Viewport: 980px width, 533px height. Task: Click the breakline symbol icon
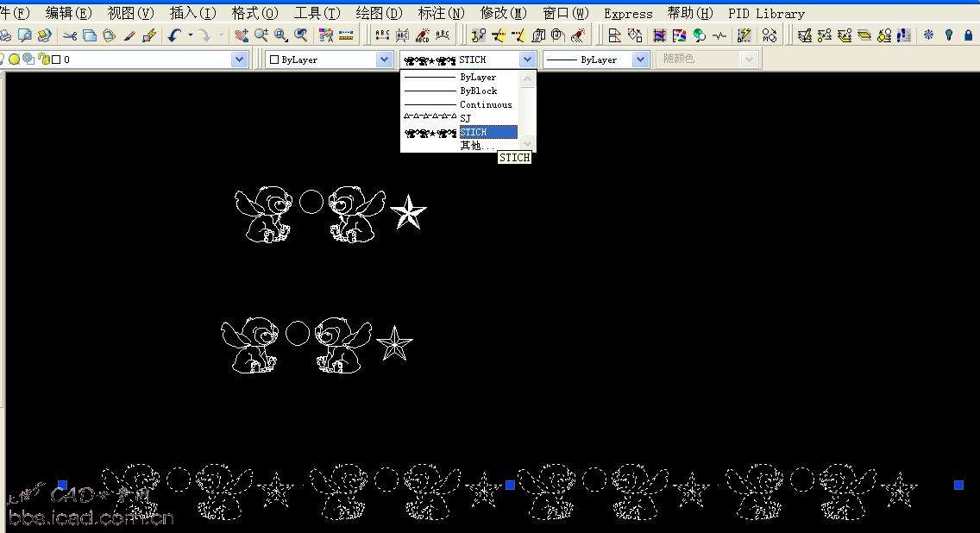point(719,35)
